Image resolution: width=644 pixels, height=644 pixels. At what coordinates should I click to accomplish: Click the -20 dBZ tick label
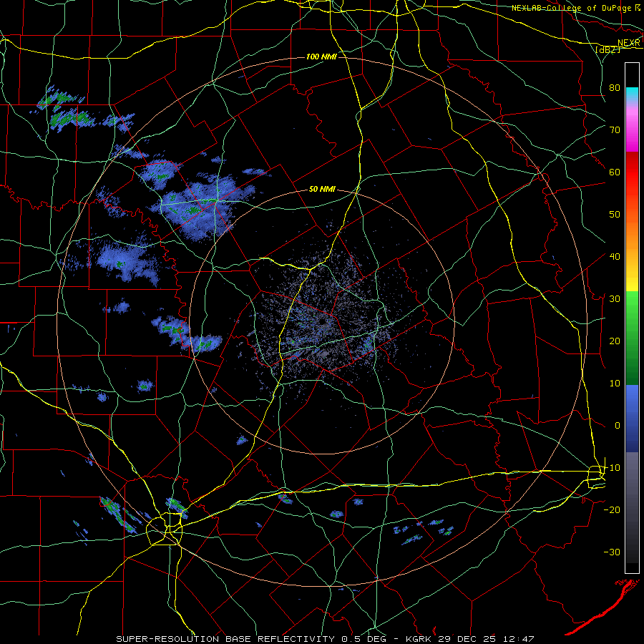(x=612, y=509)
